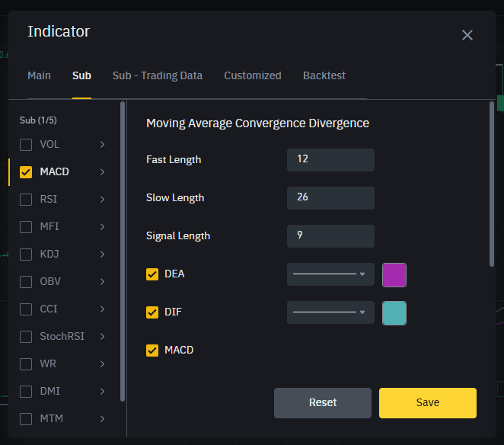Open DIF line style dropdown
The image size is (504, 445).
tap(330, 312)
